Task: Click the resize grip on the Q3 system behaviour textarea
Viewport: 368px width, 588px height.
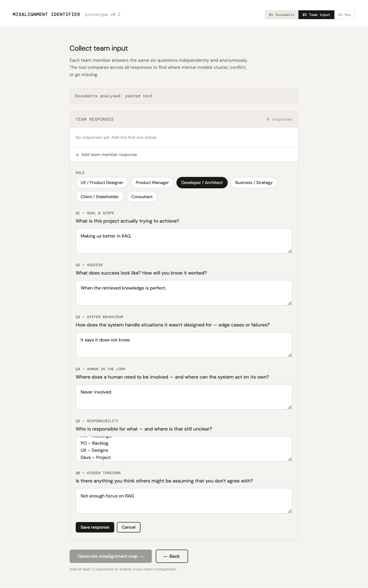Action: click(x=289, y=355)
